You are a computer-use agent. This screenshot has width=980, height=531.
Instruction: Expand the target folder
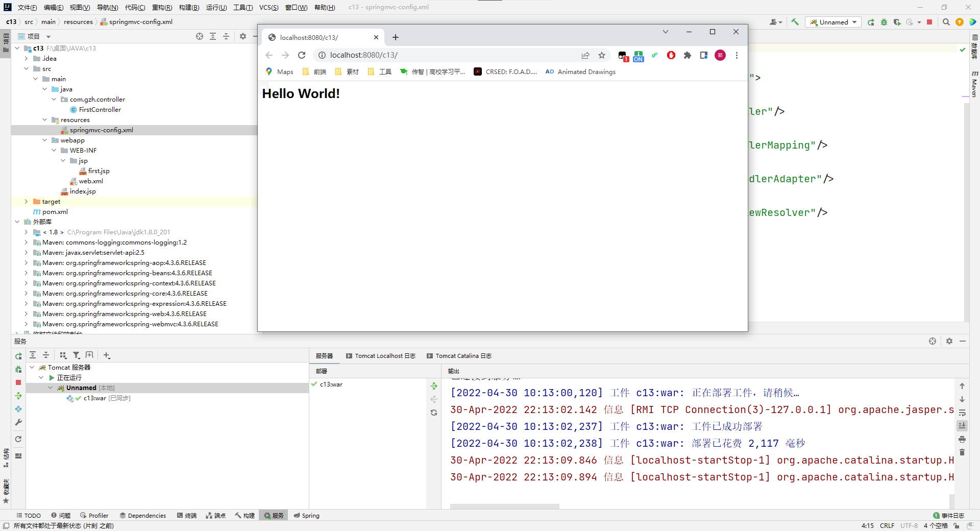tap(26, 202)
